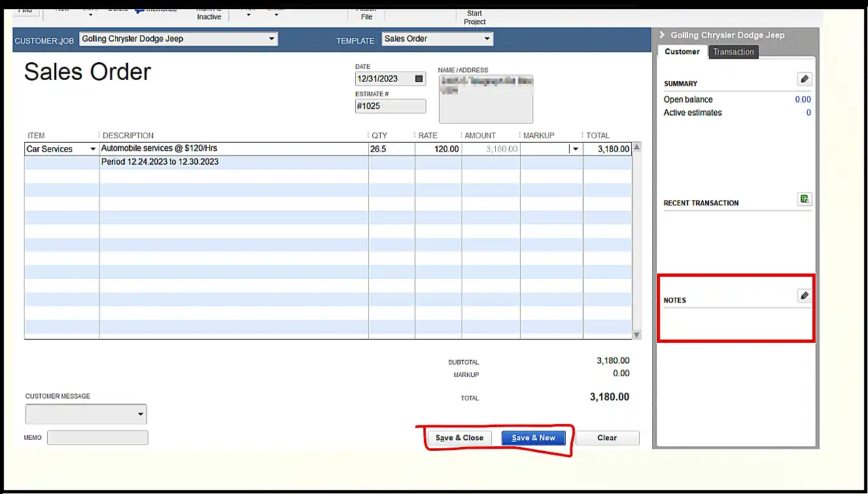Click the Active estimates value 0

pyautogui.click(x=808, y=113)
